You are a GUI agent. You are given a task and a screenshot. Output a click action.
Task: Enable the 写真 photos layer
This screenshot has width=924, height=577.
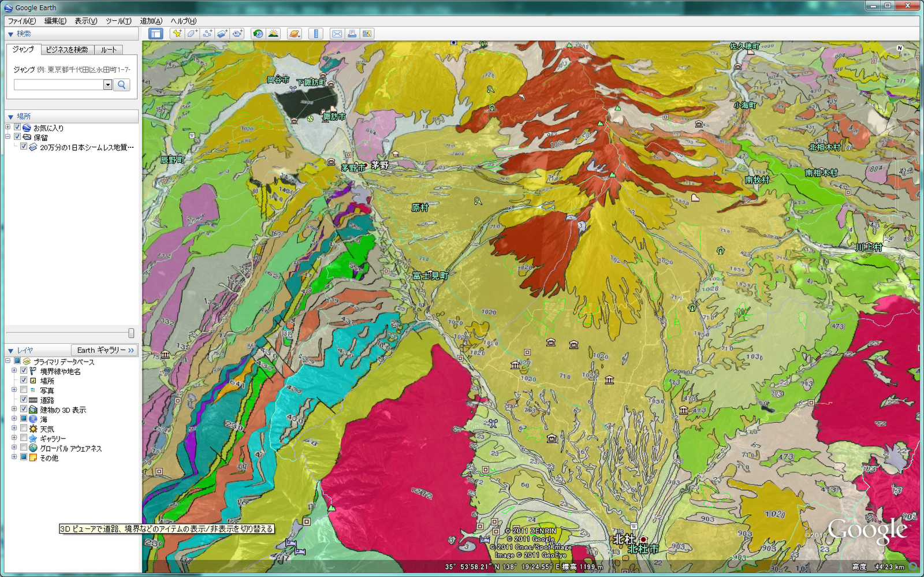pos(24,390)
